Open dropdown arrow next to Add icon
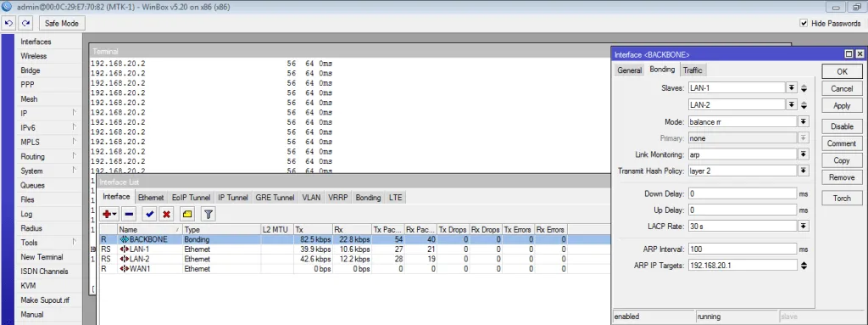The width and height of the screenshot is (868, 325). tap(114, 214)
